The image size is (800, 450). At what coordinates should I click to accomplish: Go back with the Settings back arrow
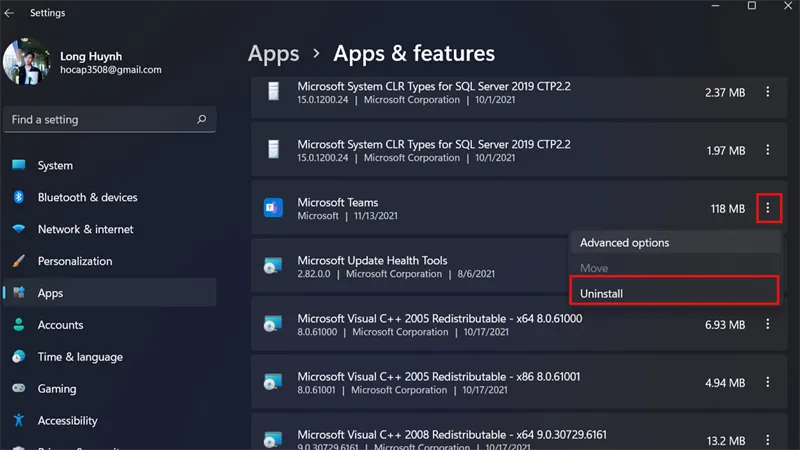coord(9,13)
